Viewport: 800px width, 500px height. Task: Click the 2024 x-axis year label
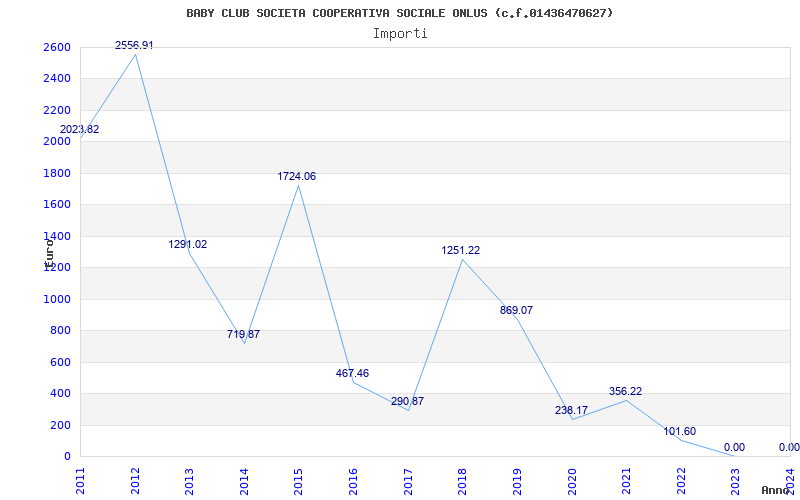[x=790, y=481]
